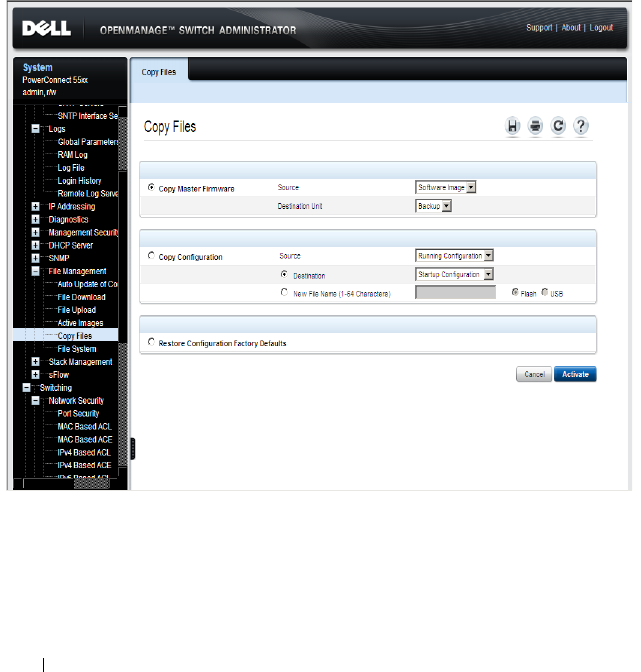This screenshot has width=641, height=672.
Task: Choose the Destination radio button
Action: pos(284,274)
